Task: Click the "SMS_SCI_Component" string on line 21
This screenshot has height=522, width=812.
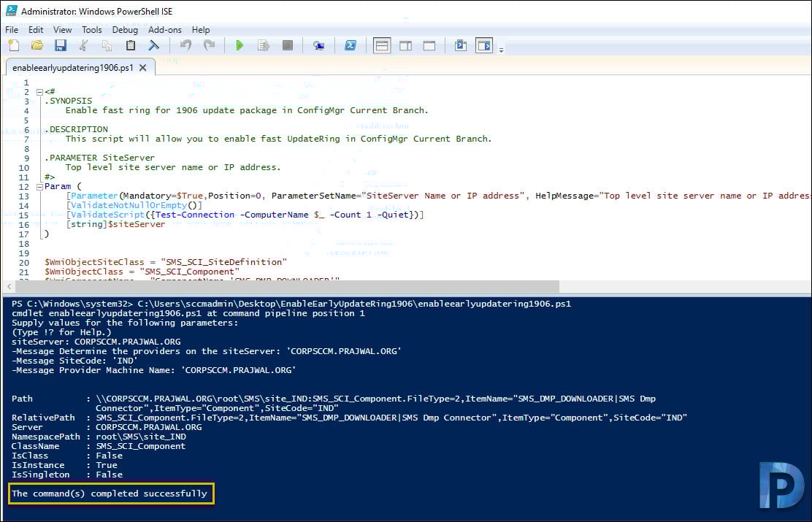Action: tap(190, 272)
